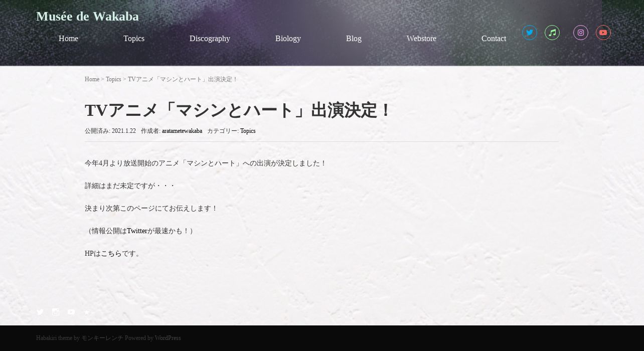Open the Blog menu item
The image size is (644, 351).
pos(354,39)
